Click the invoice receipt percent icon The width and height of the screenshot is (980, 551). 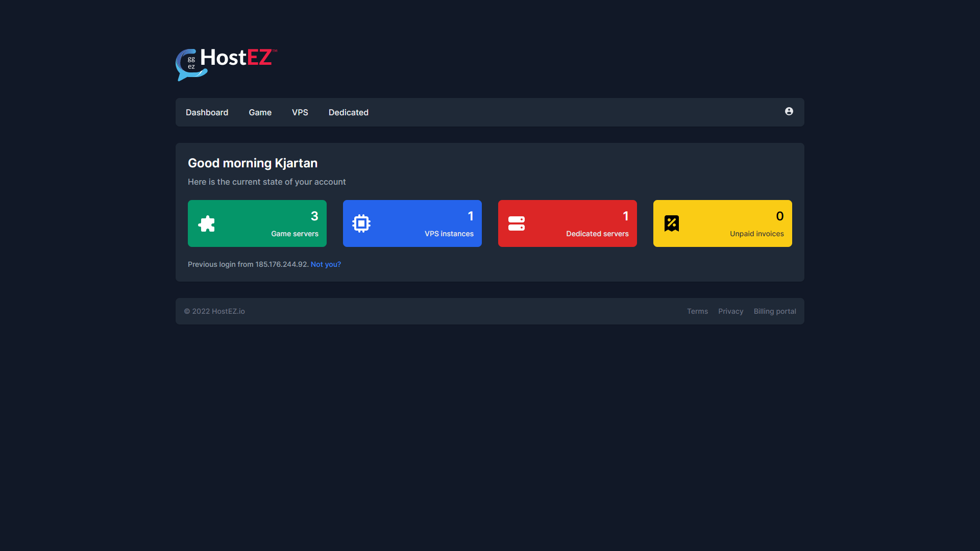[x=672, y=223]
